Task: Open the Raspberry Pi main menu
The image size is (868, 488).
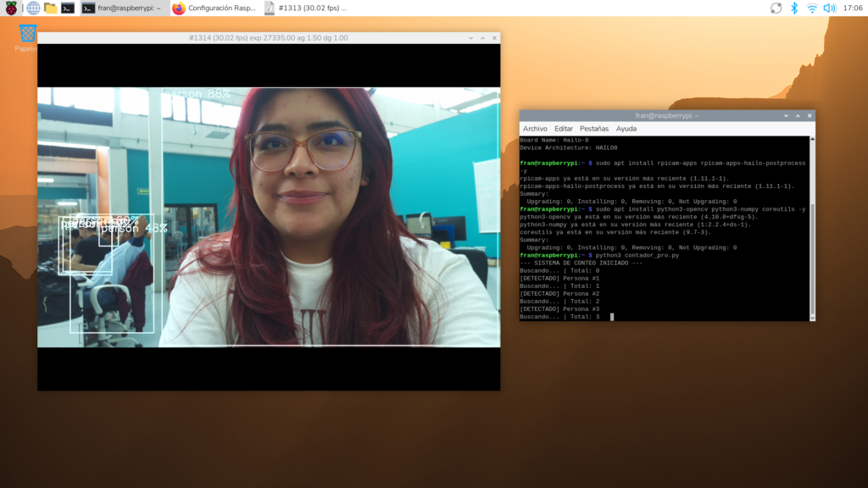Action: coord(11,8)
